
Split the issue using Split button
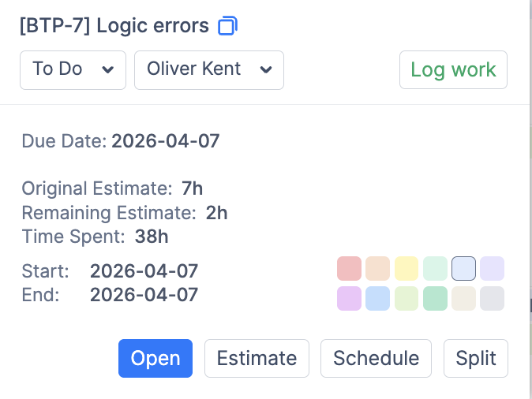475,358
